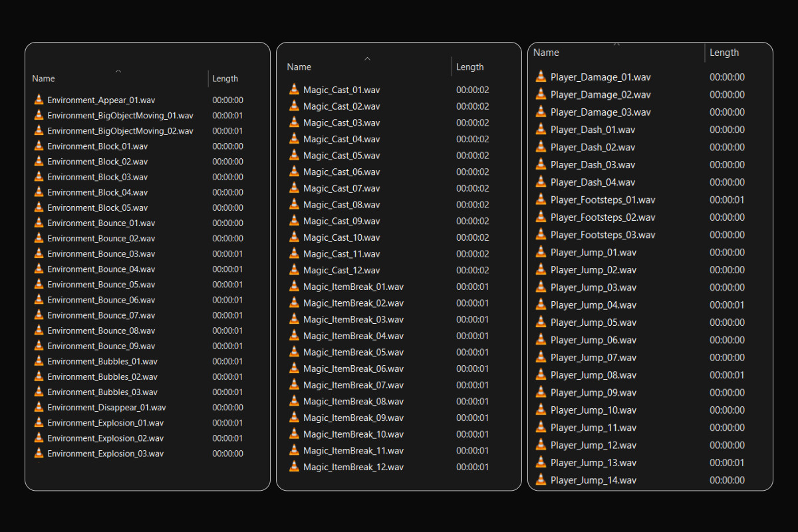Click the VLC cone icon for Environment_Explosion_03.wav
Viewport: 798px width, 532px height.
click(x=39, y=453)
